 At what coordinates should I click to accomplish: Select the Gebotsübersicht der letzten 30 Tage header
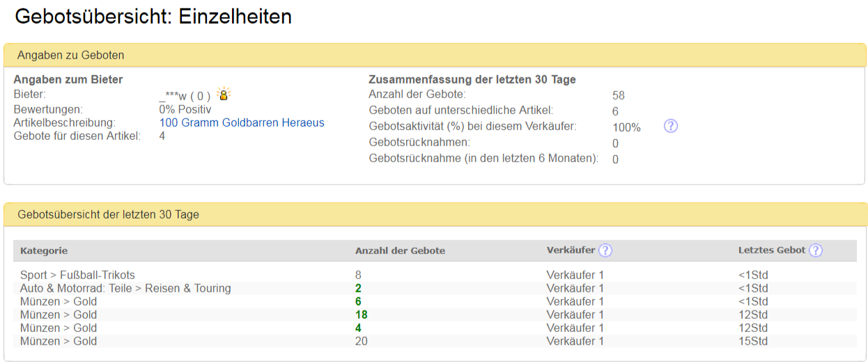435,214
